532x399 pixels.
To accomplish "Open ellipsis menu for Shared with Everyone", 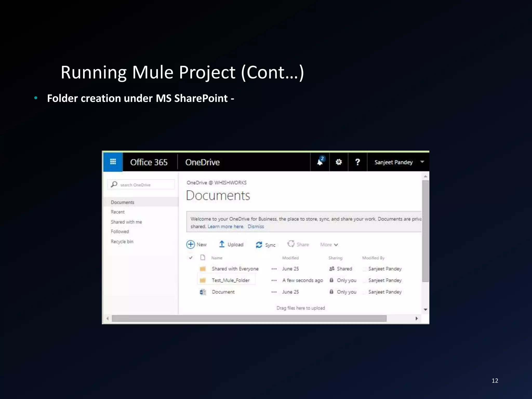I will (274, 269).
